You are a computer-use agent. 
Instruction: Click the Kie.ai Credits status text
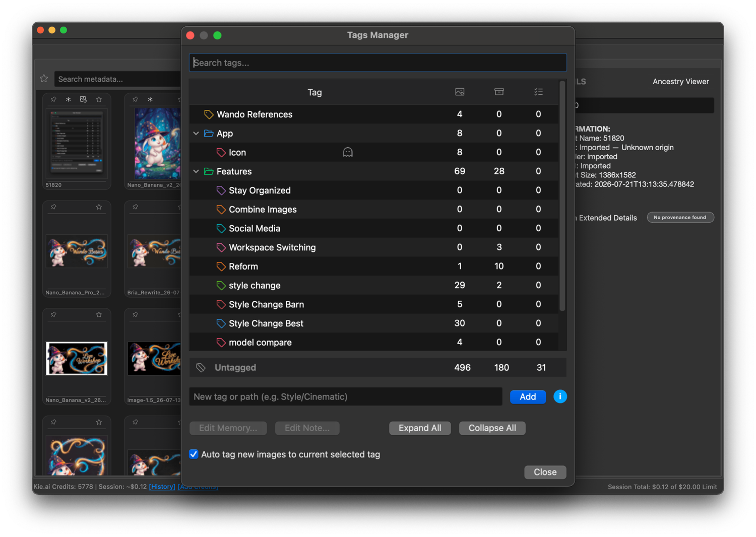tap(64, 487)
